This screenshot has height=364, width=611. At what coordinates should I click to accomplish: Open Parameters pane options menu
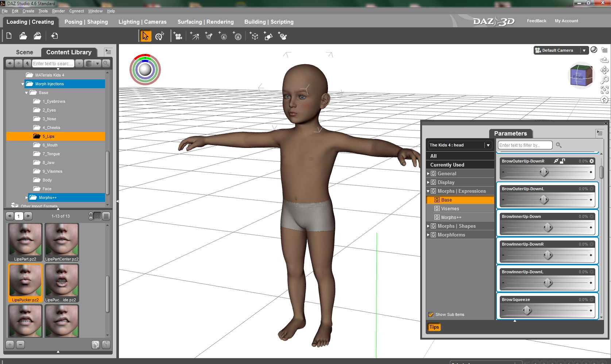(599, 133)
